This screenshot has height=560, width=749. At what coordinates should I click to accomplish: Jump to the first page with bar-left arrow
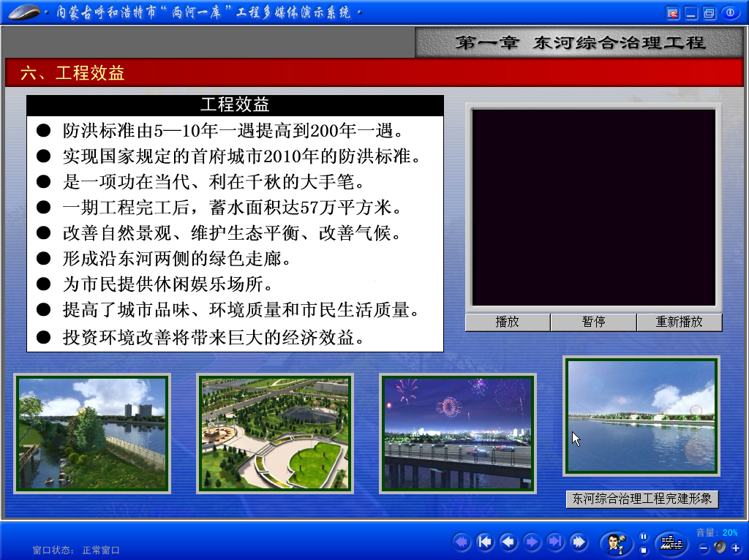485,542
